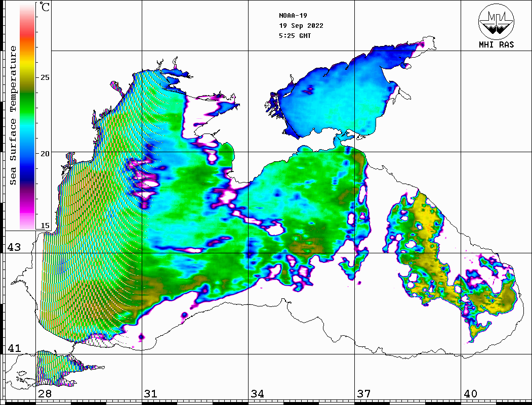Click longitude label 34
This screenshot has height=405, width=532.
[257, 394]
